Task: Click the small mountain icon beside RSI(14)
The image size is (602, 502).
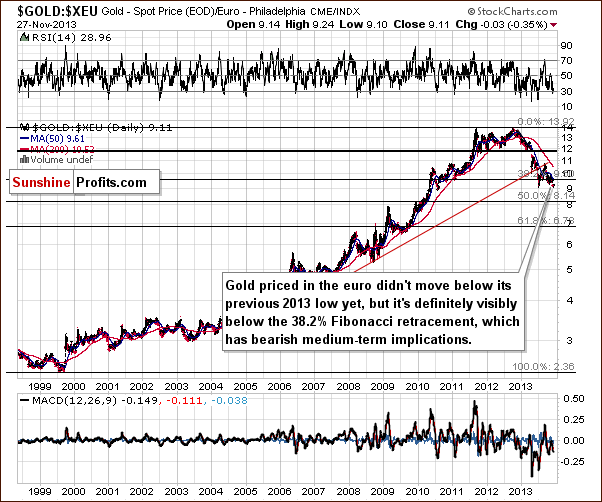Action: pyautogui.click(x=25, y=37)
